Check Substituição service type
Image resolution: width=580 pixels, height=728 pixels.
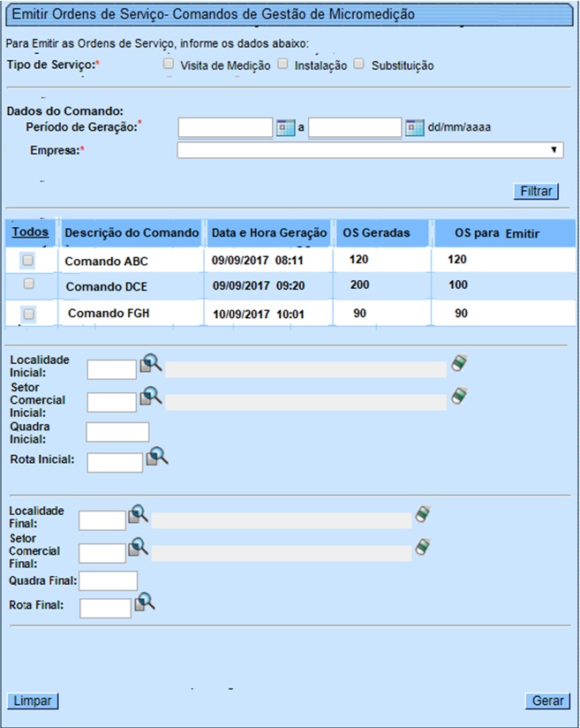coord(358,64)
